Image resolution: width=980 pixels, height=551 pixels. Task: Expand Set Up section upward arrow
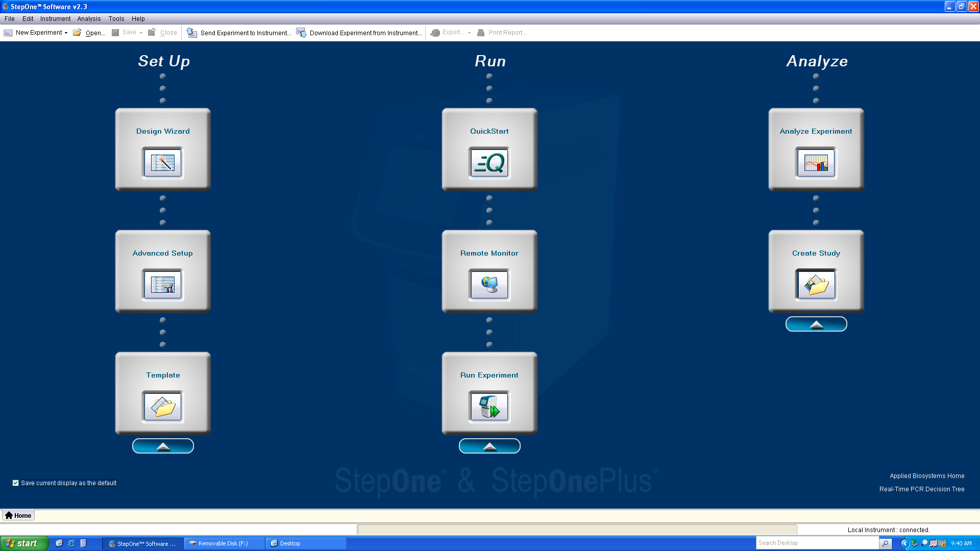click(162, 445)
